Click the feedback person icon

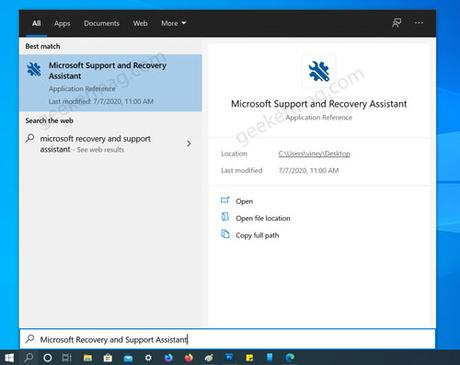coord(396,23)
